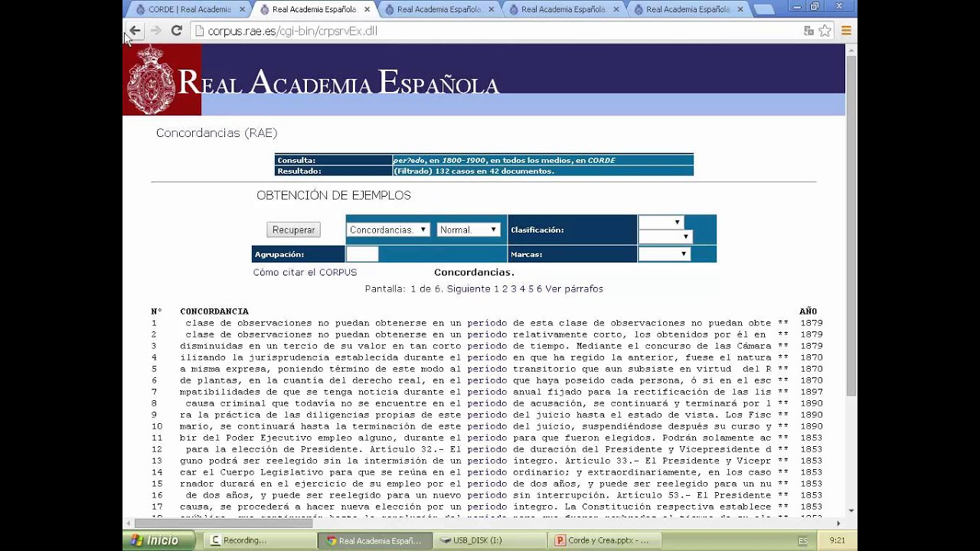Switch to the fifth Real Academia Española tab
This screenshot has height=551, width=980.
pyautogui.click(x=688, y=10)
